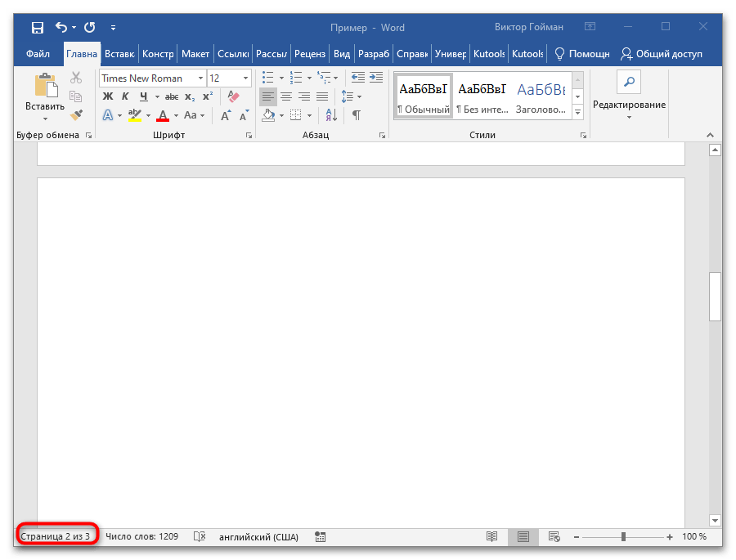Select the Format Painter brush
736x560 pixels.
(x=76, y=114)
